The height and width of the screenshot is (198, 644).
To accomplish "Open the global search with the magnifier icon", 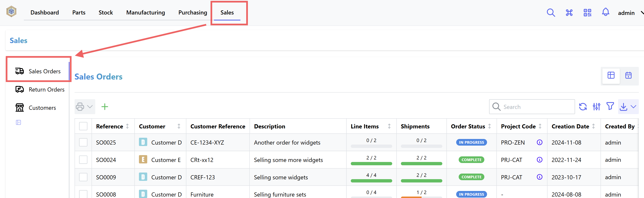I will click(551, 12).
